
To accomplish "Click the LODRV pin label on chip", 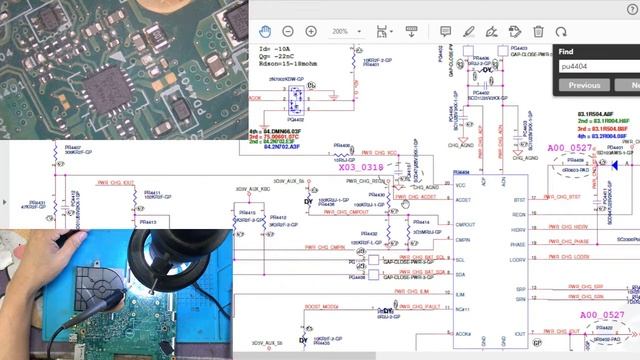I will click(517, 260).
